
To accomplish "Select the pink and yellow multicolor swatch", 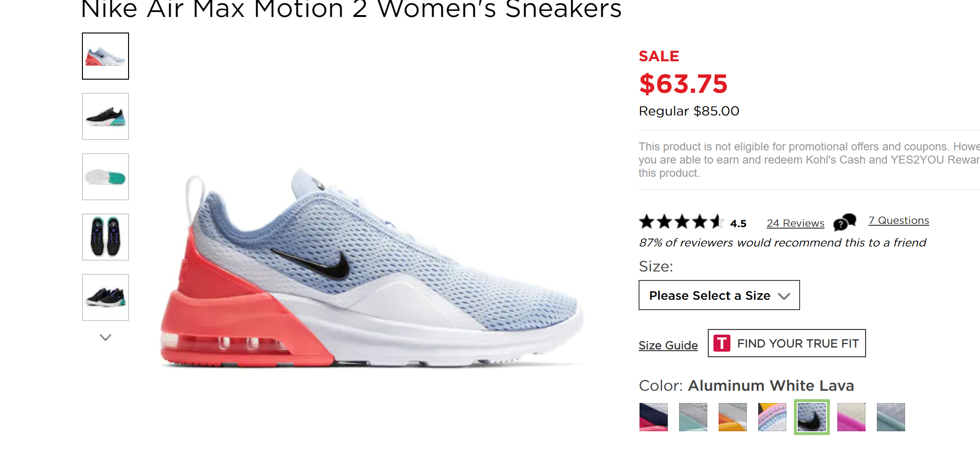I will (772, 417).
